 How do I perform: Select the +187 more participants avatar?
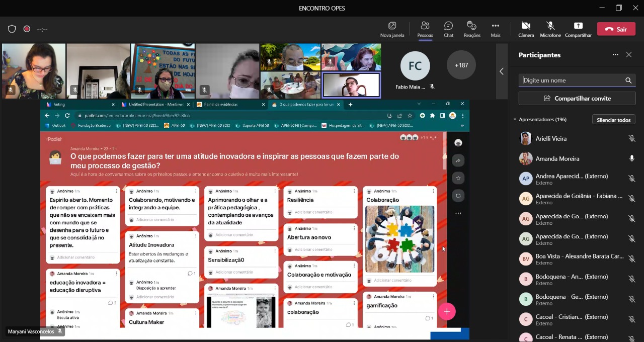click(x=461, y=65)
